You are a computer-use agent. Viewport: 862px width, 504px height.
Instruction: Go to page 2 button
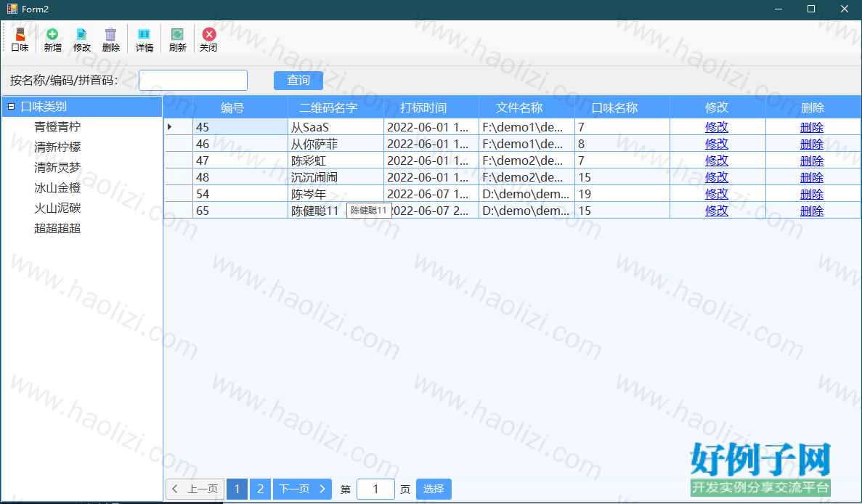pos(260,489)
